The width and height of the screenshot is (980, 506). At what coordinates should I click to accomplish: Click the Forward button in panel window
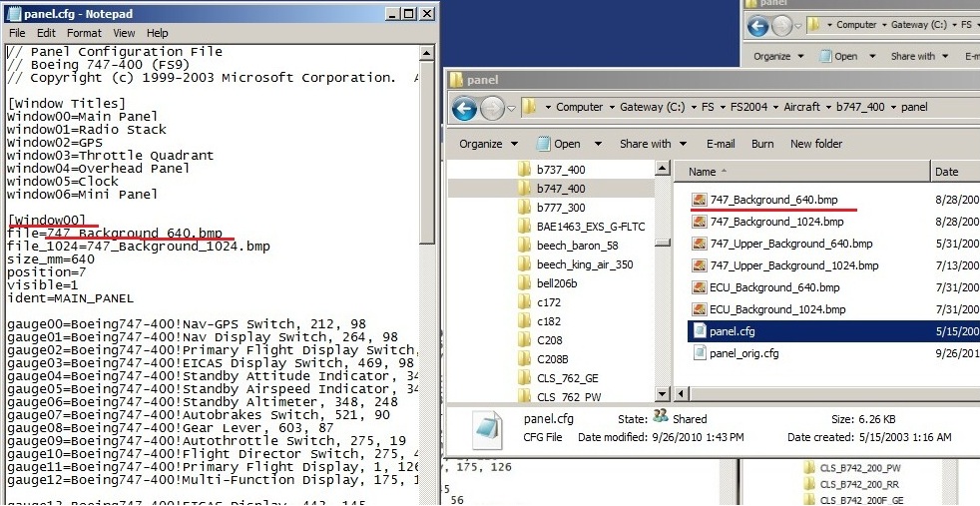click(493, 108)
